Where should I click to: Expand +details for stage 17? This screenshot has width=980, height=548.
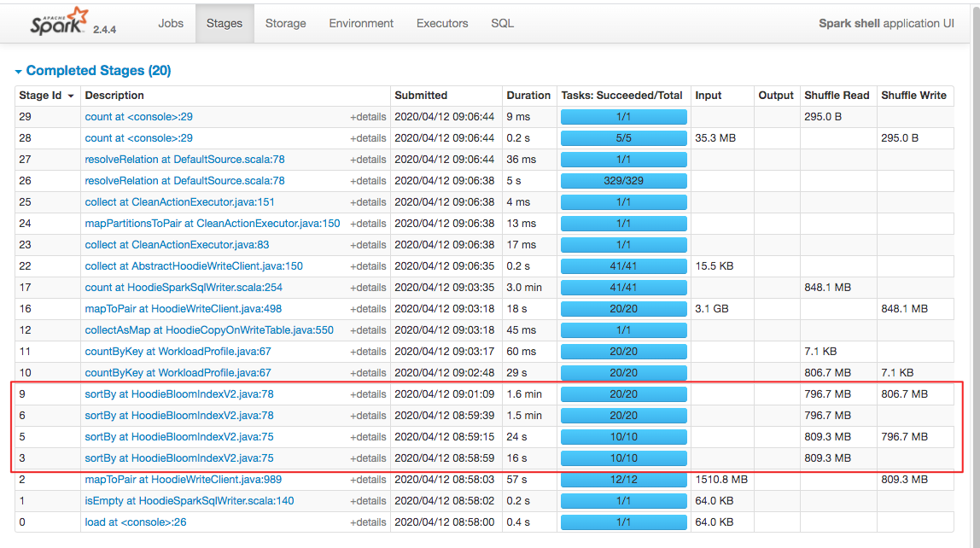pos(367,288)
